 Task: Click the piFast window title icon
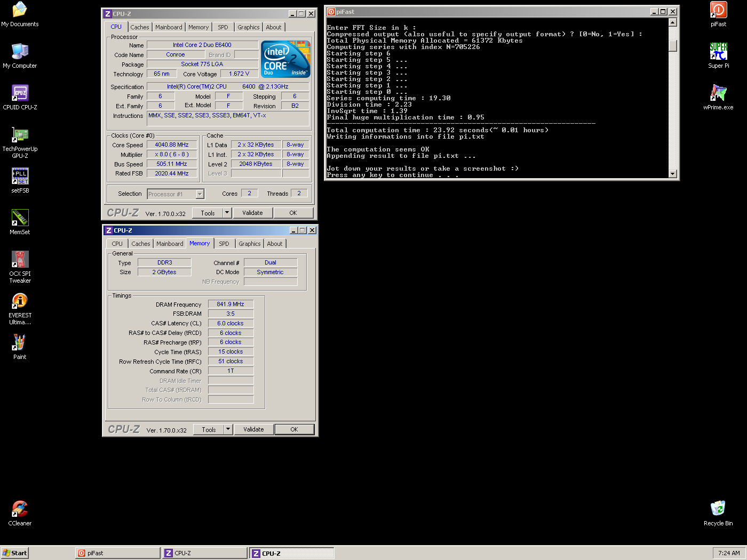coord(331,12)
